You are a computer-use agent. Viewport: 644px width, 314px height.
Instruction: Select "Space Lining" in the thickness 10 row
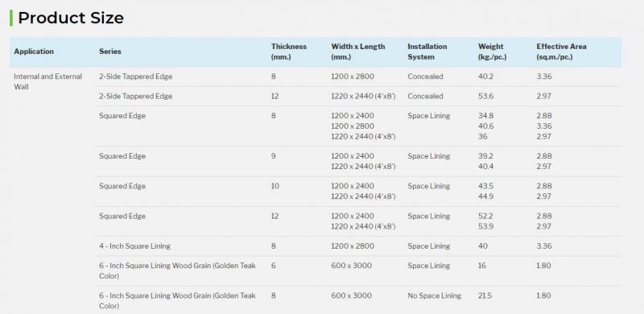point(429,186)
